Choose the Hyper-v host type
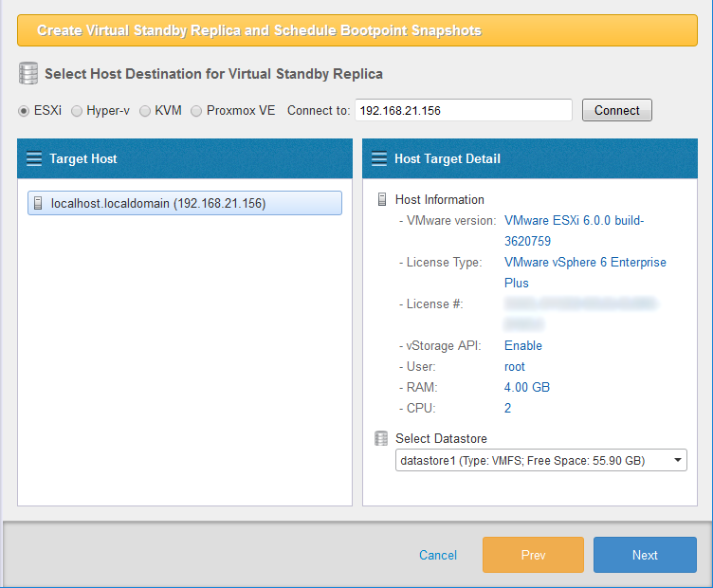 (77, 111)
